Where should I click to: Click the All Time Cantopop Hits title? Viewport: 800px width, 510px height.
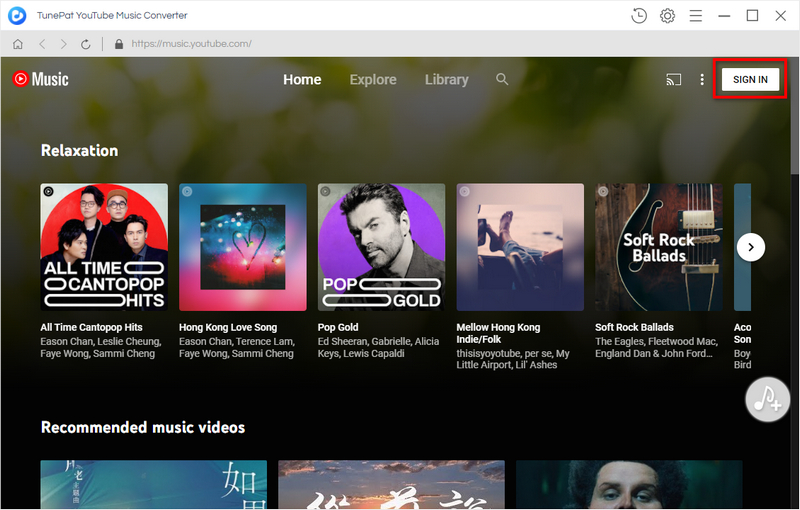[91, 327]
